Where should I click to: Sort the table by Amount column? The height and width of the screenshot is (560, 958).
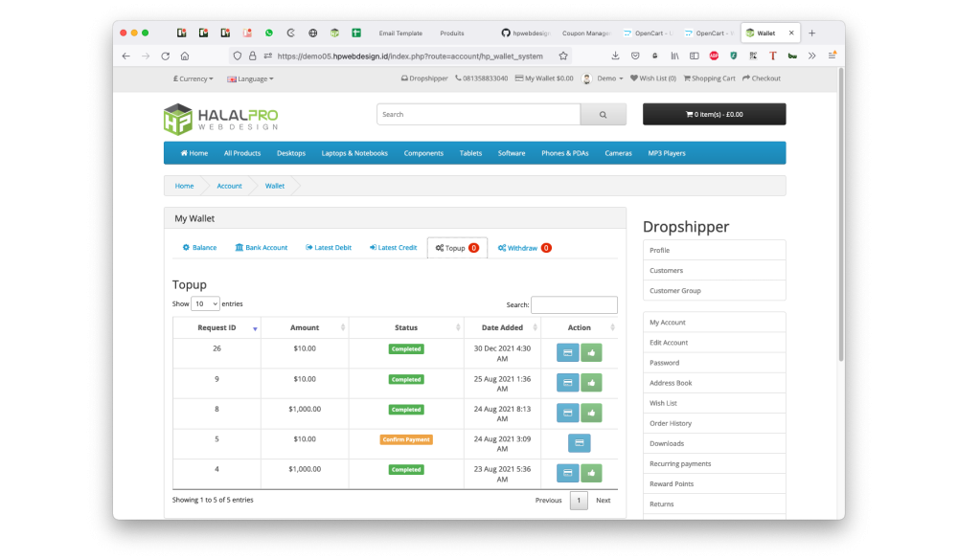[x=305, y=327]
